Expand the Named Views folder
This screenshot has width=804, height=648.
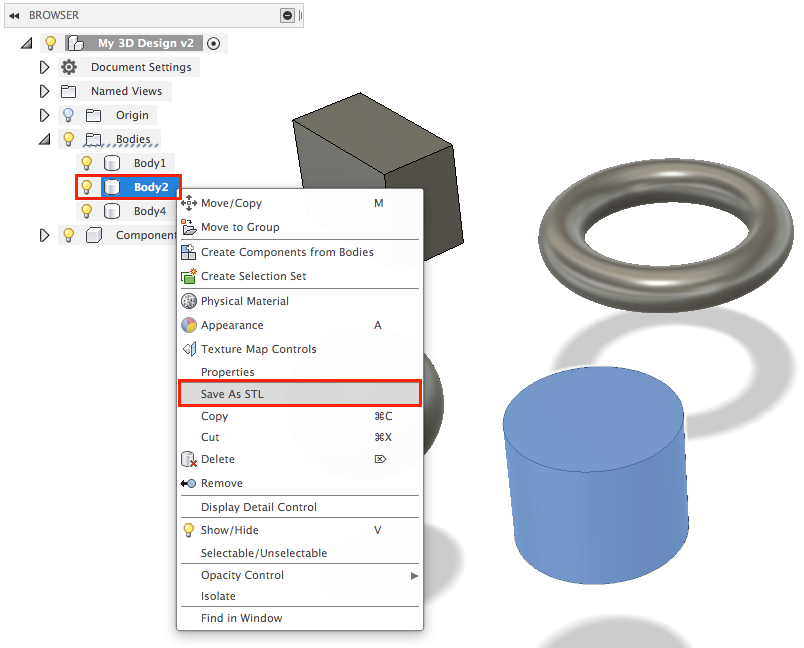(x=44, y=91)
